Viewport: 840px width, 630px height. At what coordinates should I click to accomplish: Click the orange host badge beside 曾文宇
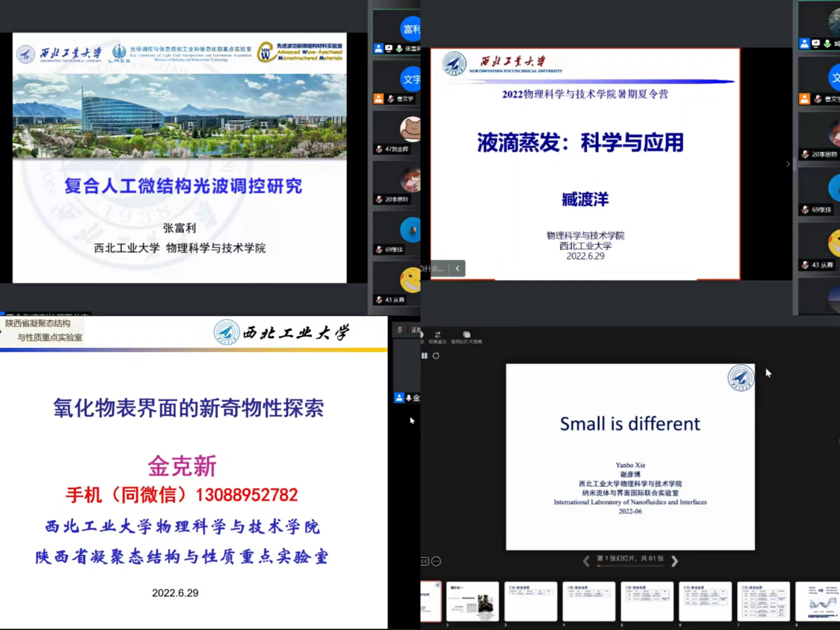click(x=378, y=98)
